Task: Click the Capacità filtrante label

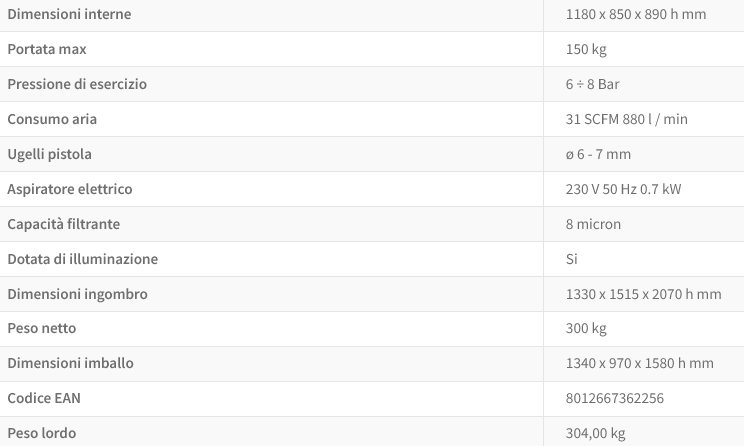Action: [63, 224]
